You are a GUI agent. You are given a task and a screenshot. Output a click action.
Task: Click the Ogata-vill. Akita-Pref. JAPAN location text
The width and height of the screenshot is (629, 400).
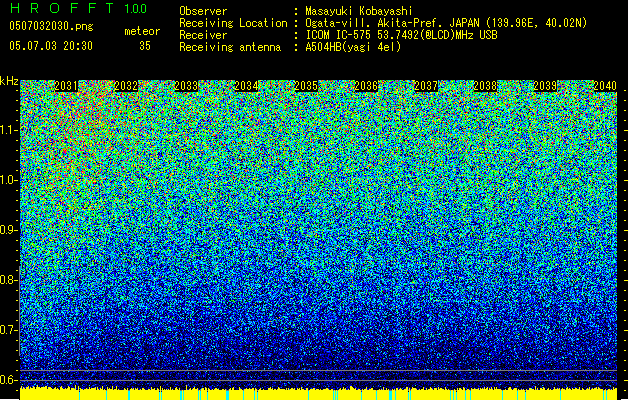446,23
